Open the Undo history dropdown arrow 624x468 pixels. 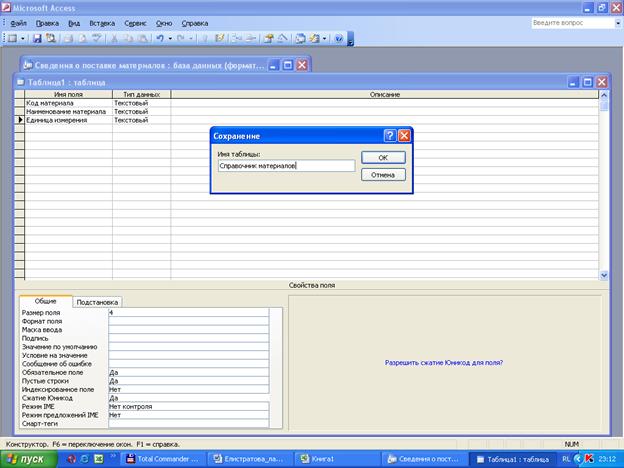(169, 38)
